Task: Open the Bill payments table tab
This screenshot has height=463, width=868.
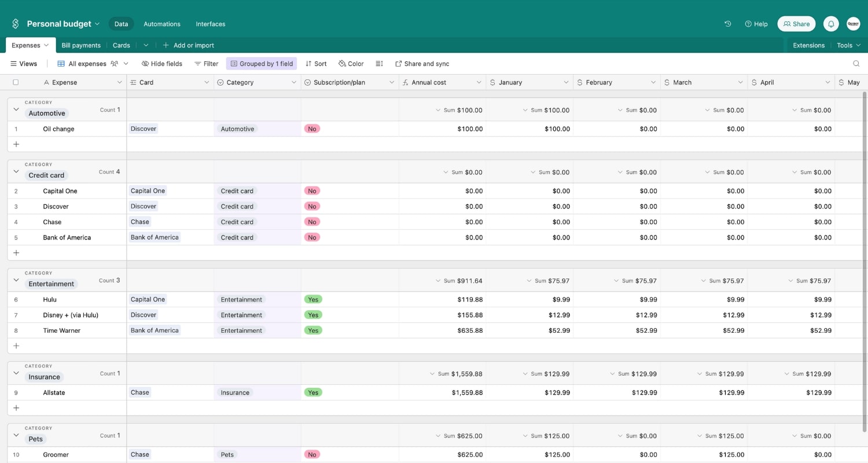Action: (81, 45)
